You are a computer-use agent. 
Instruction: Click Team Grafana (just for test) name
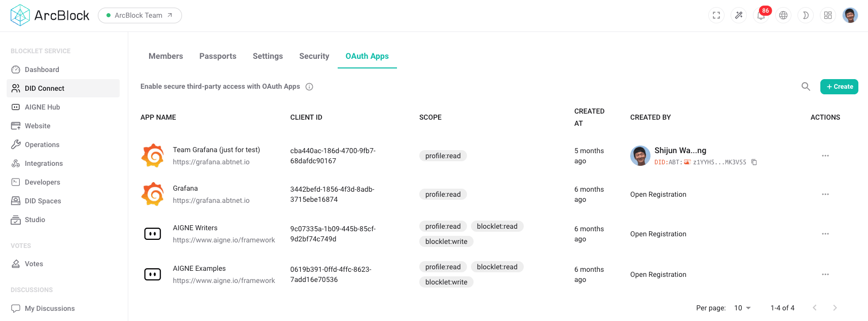tap(216, 150)
